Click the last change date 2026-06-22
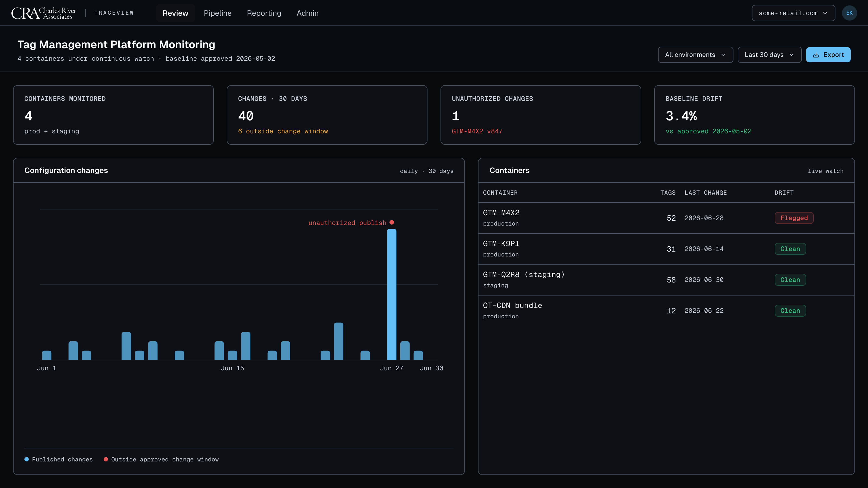Screen dimensions: 868x488 704,311
